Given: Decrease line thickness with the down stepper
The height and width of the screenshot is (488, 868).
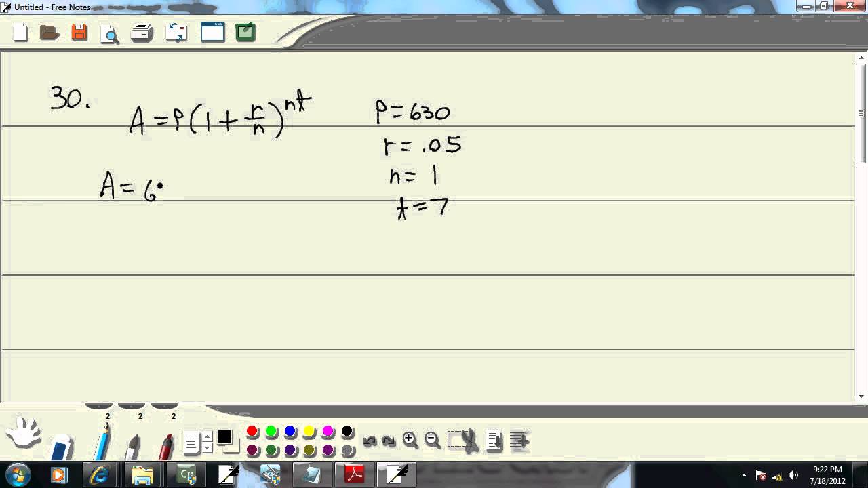Looking at the screenshot, I should point(207,448).
